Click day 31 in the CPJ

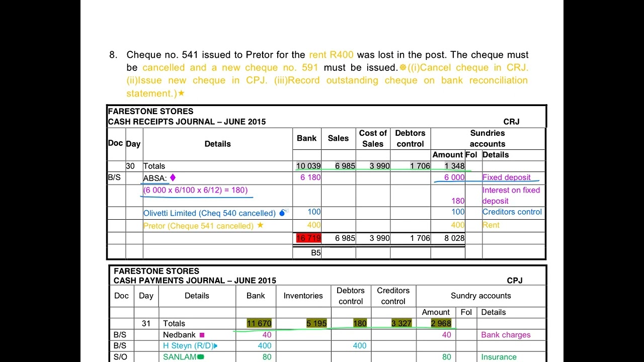tap(146, 323)
